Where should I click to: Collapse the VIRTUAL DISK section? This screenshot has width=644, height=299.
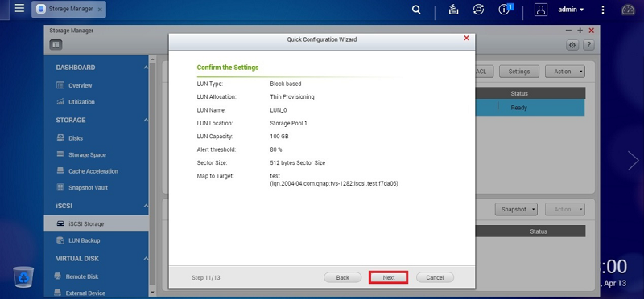[146, 259]
